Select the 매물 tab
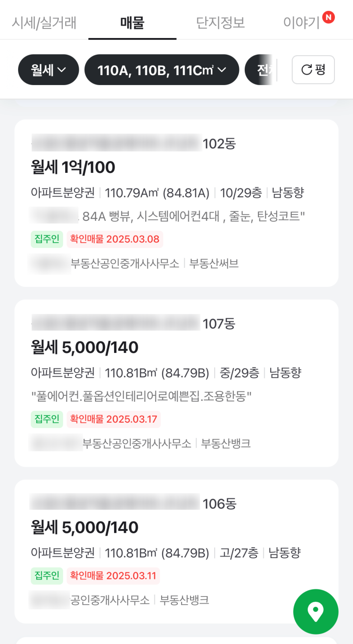Screen dimensions: 353x644 (x=132, y=22)
